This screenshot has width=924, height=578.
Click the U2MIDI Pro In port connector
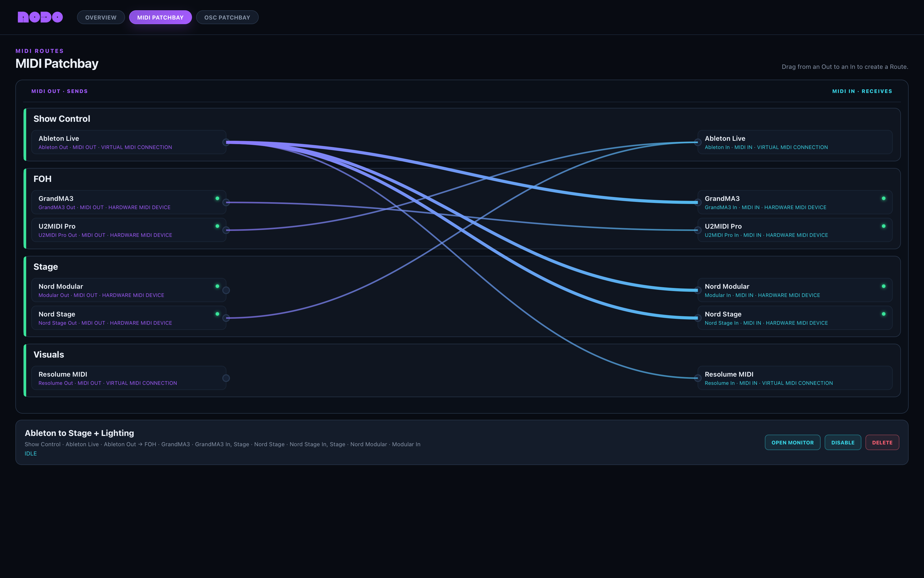click(x=698, y=230)
